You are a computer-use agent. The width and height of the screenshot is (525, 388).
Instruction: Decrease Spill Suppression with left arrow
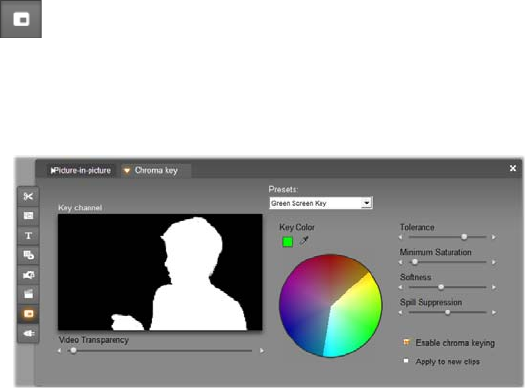pyautogui.click(x=401, y=312)
